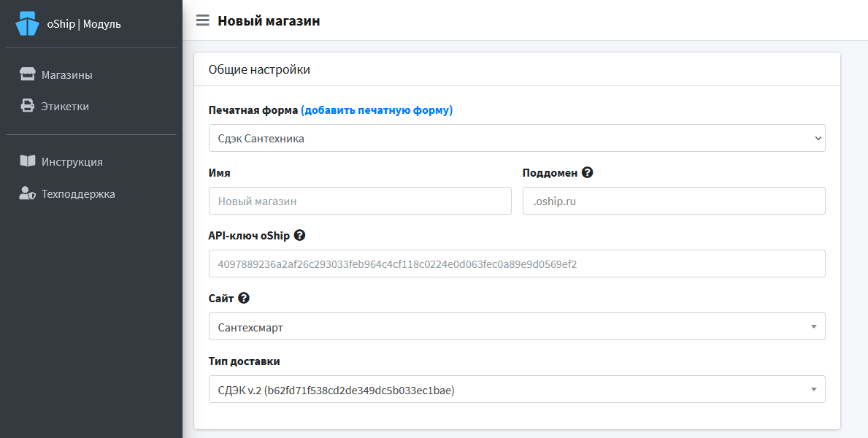Focus the Имя input field
The height and width of the screenshot is (438, 868).
coord(360,201)
